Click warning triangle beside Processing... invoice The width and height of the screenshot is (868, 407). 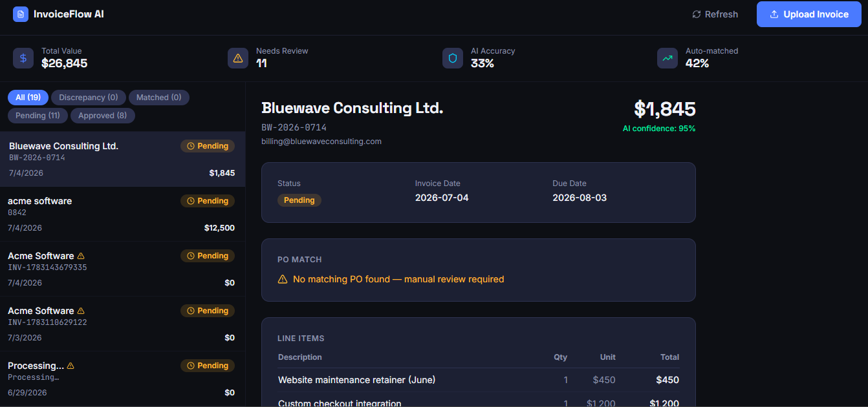71,366
